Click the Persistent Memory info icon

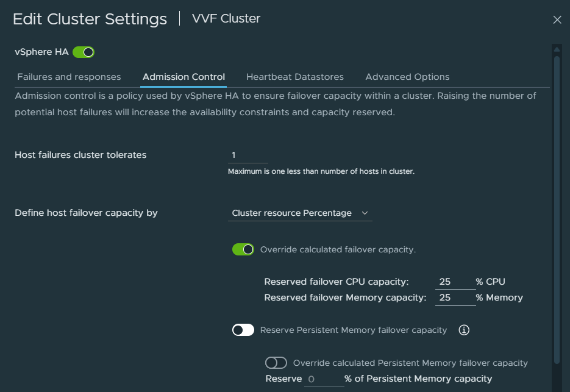463,330
